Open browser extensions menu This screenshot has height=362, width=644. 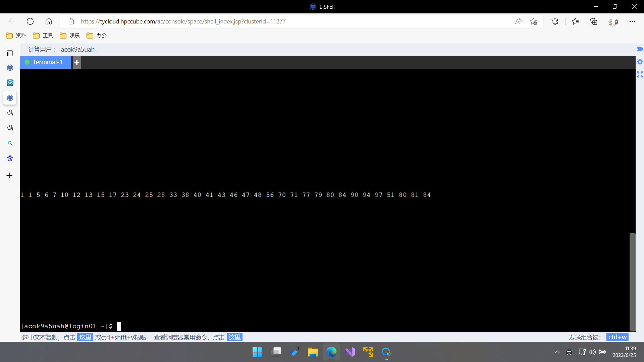click(x=555, y=21)
